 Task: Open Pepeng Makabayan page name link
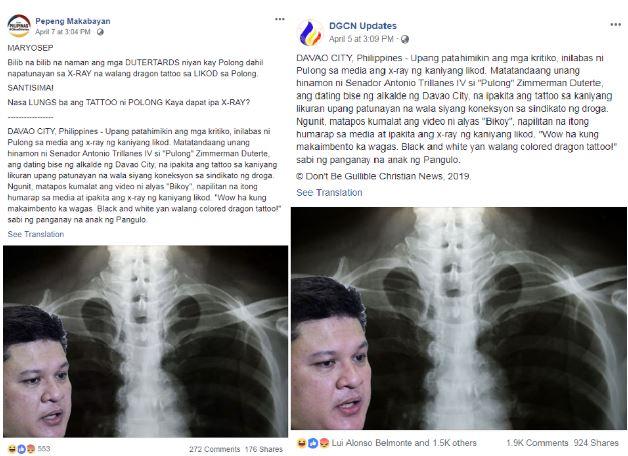tap(72, 21)
